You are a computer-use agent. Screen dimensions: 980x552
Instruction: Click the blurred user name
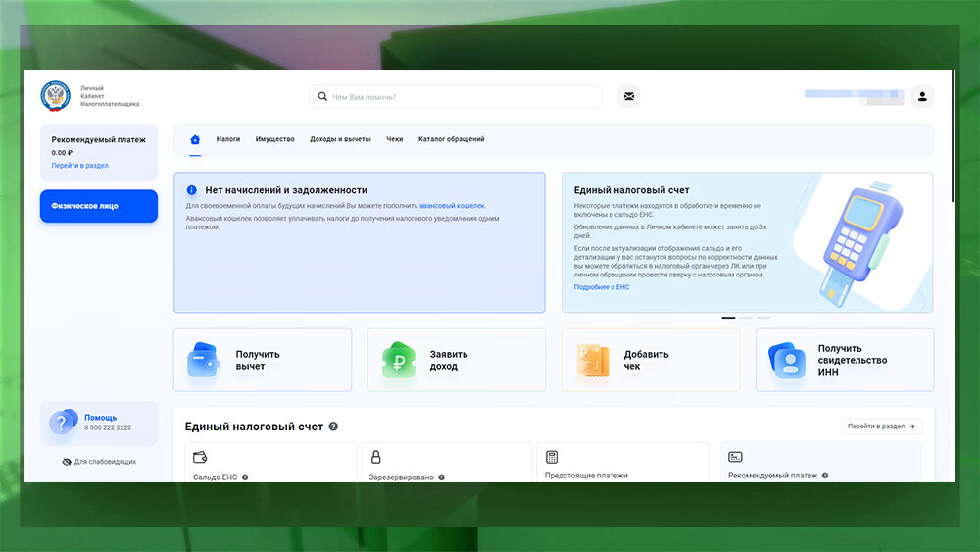tap(854, 96)
